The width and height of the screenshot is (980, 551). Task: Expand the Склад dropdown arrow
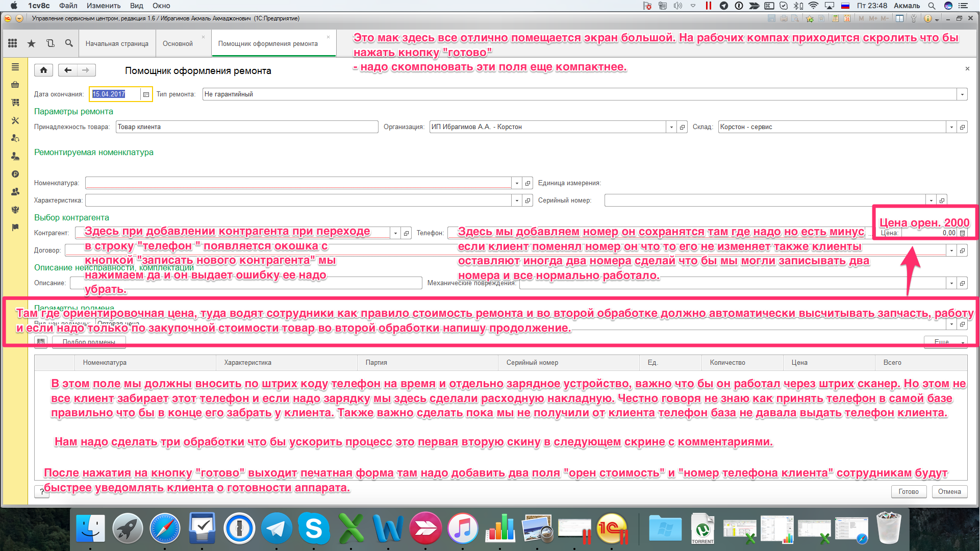click(x=951, y=127)
